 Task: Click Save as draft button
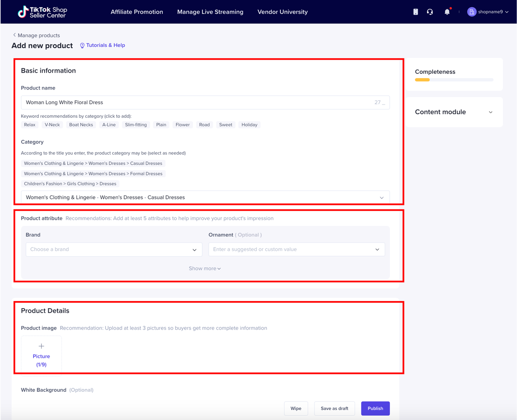[x=334, y=408]
